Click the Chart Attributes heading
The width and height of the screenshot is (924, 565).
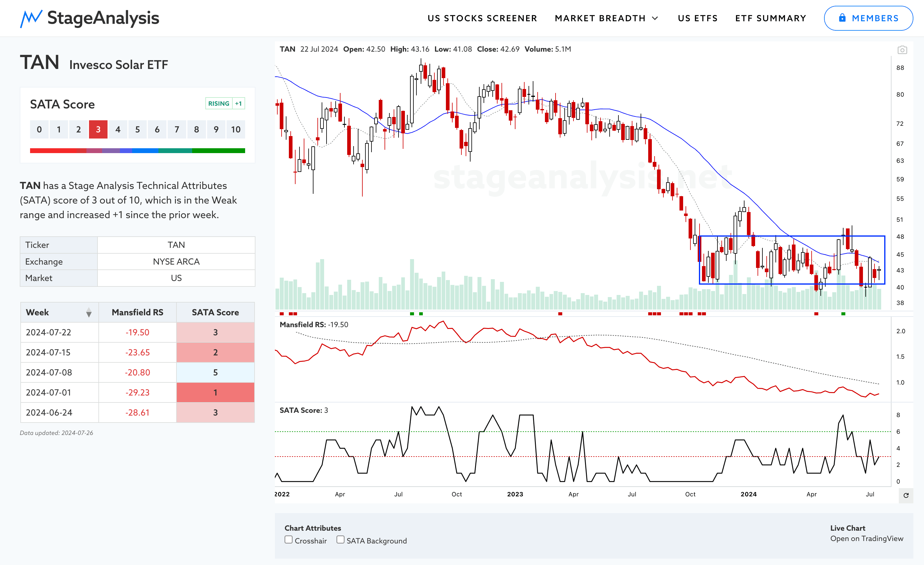pos(313,528)
